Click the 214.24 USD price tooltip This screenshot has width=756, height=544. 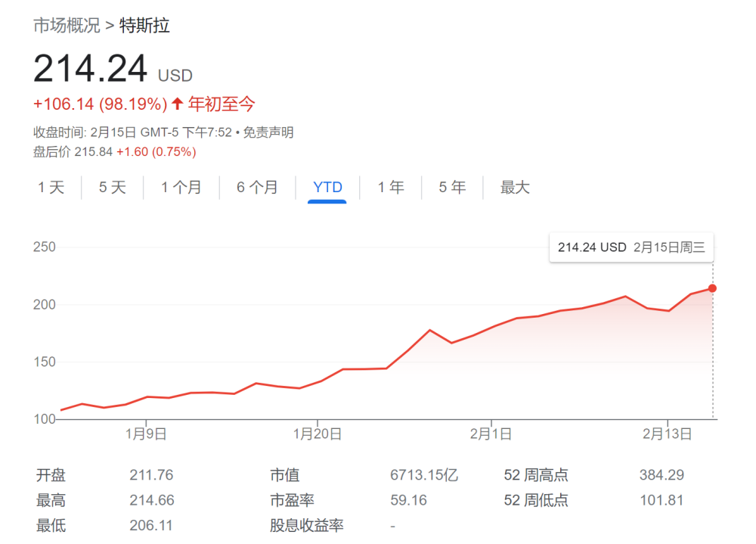(631, 247)
